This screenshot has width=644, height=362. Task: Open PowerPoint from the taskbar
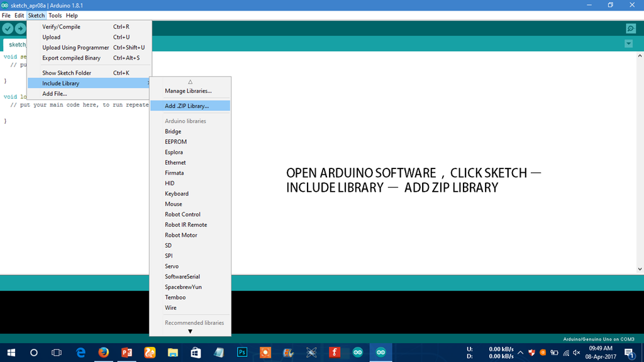[126, 353]
